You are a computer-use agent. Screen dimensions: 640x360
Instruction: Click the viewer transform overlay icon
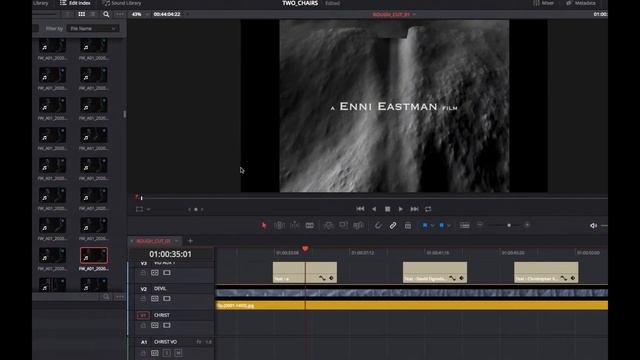[x=139, y=209]
